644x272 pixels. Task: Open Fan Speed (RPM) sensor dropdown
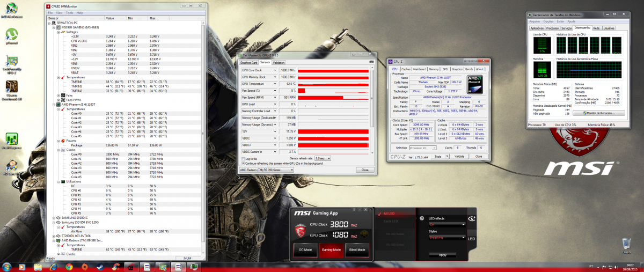(x=275, y=98)
